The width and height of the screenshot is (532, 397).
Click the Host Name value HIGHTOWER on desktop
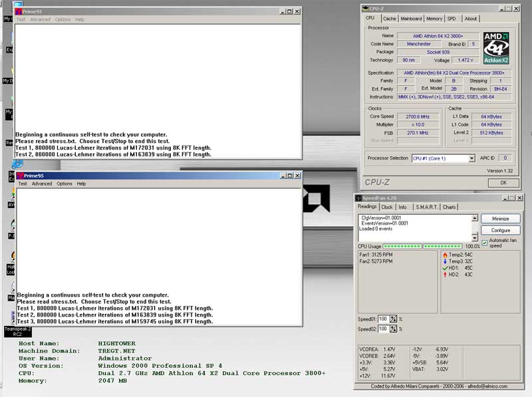[117, 343]
